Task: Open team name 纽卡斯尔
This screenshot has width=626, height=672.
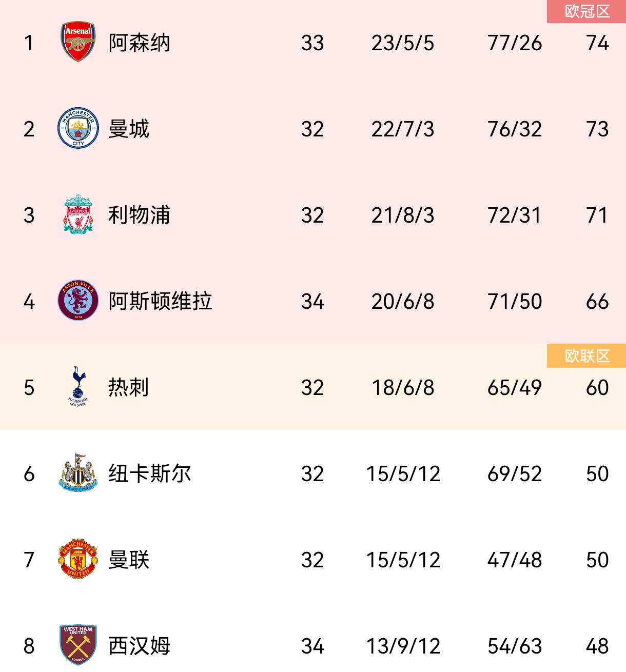Action: tap(150, 474)
